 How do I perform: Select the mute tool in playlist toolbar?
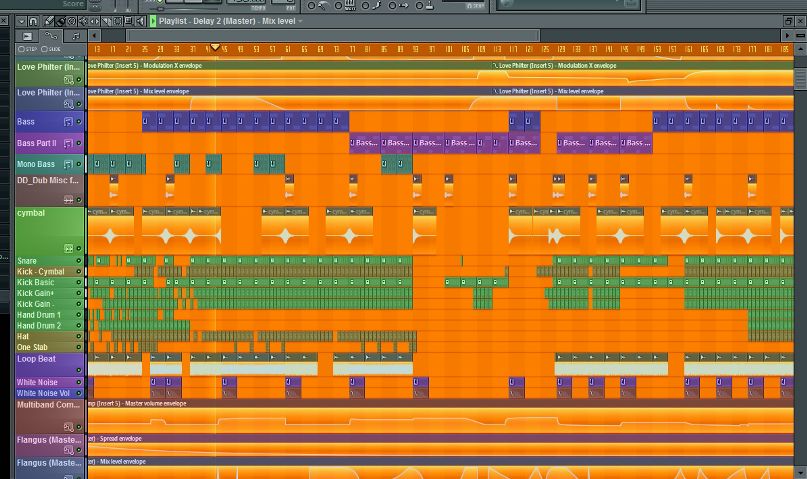[x=72, y=21]
